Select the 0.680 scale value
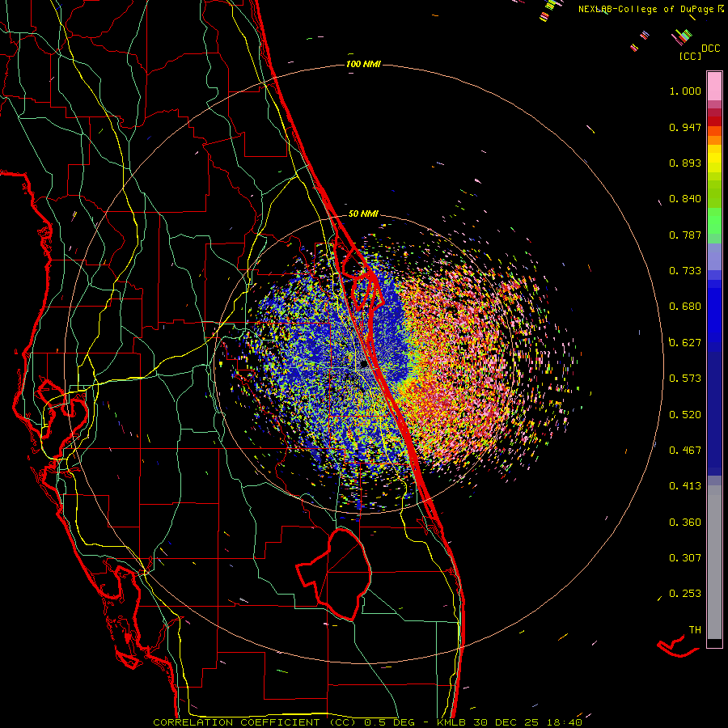This screenshot has width=728, height=728. tap(685, 307)
